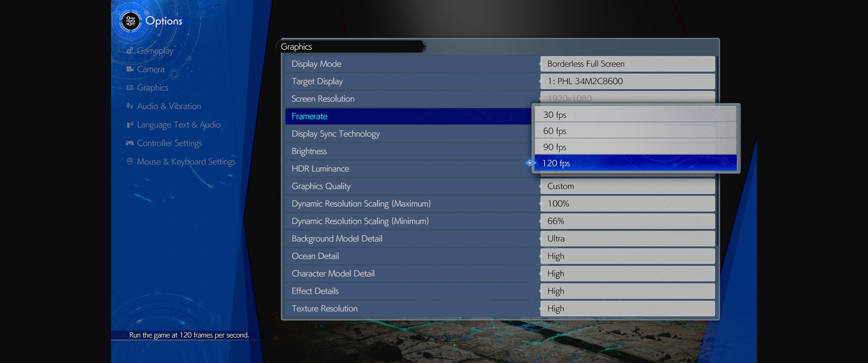The image size is (868, 363).
Task: Click the Camera icon in sidebar
Action: (129, 69)
